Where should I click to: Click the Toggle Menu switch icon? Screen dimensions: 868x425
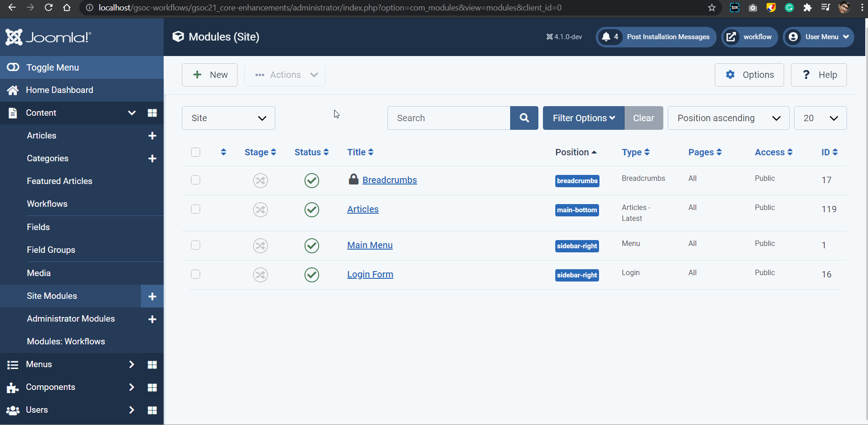13,67
